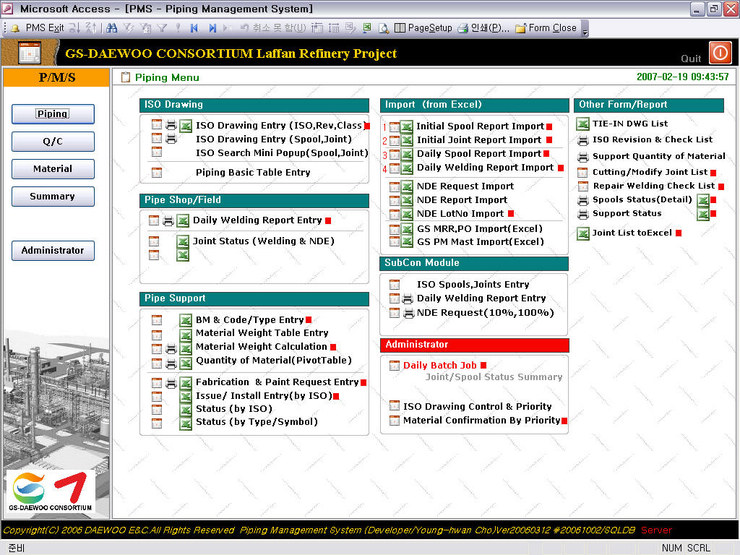
Task: Click the calendar logo icon in the banner
Action: [29, 52]
